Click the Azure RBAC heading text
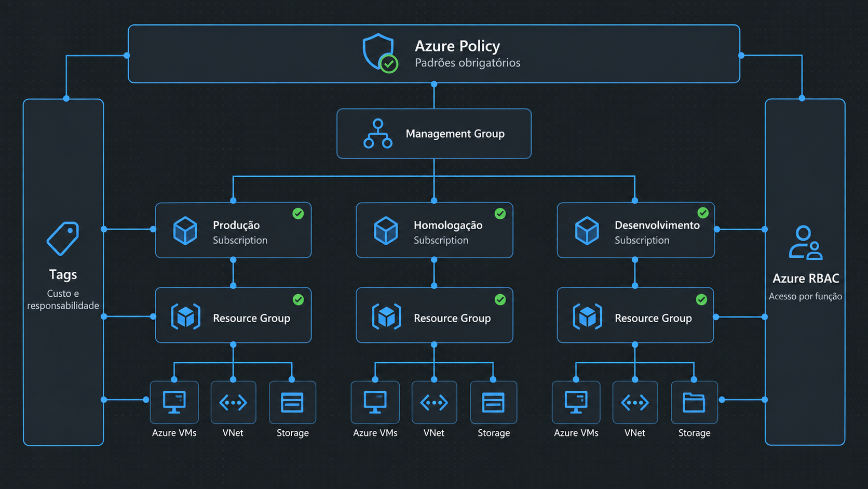Viewport: 868px width, 489px height. coord(806,279)
